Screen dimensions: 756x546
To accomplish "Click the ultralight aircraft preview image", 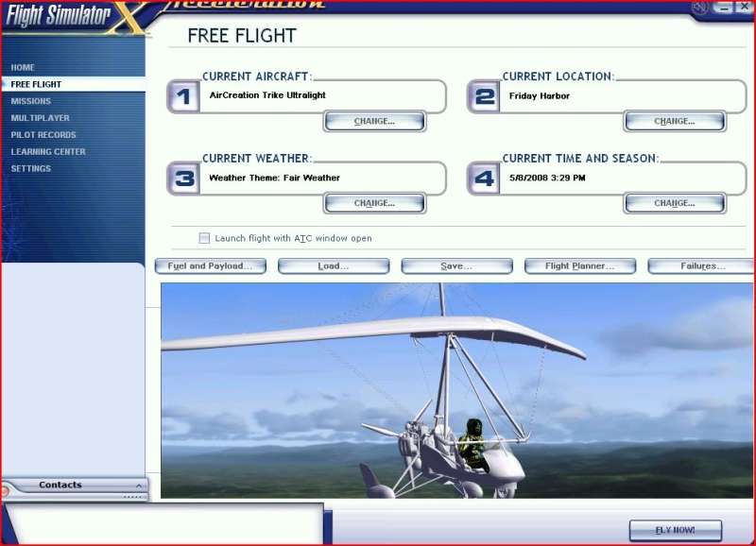I will (456, 390).
